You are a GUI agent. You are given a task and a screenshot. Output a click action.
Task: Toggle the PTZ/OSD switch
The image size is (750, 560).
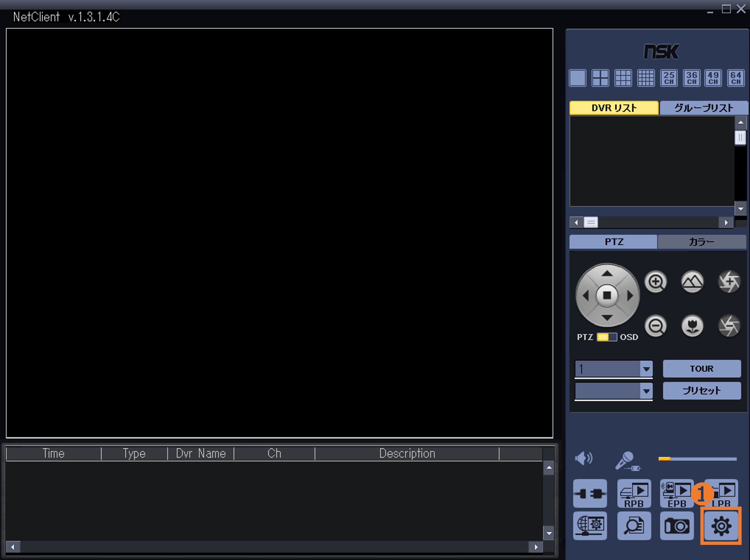click(x=607, y=337)
